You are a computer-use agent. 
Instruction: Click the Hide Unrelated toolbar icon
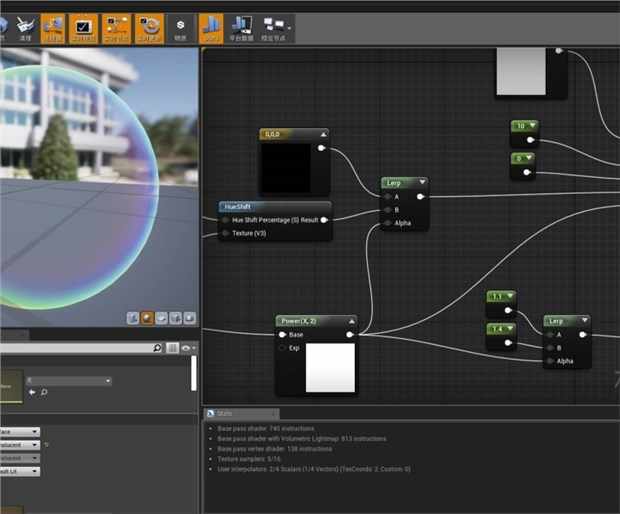180,28
